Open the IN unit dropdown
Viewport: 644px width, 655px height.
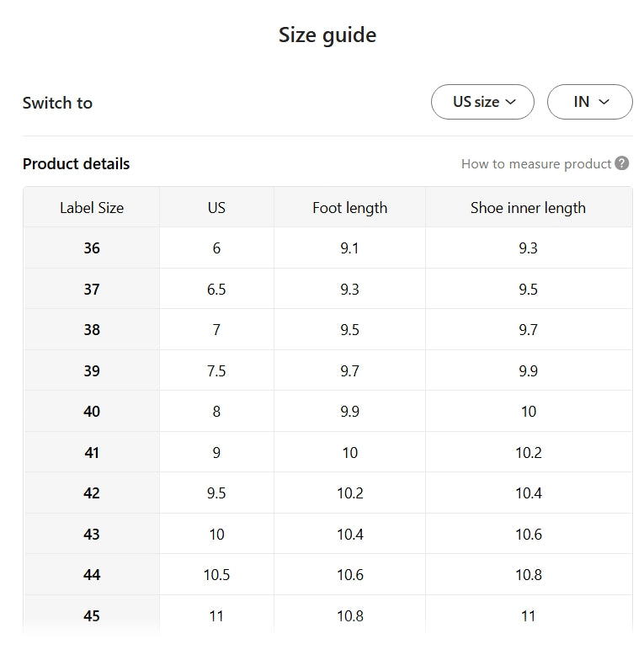pyautogui.click(x=589, y=102)
